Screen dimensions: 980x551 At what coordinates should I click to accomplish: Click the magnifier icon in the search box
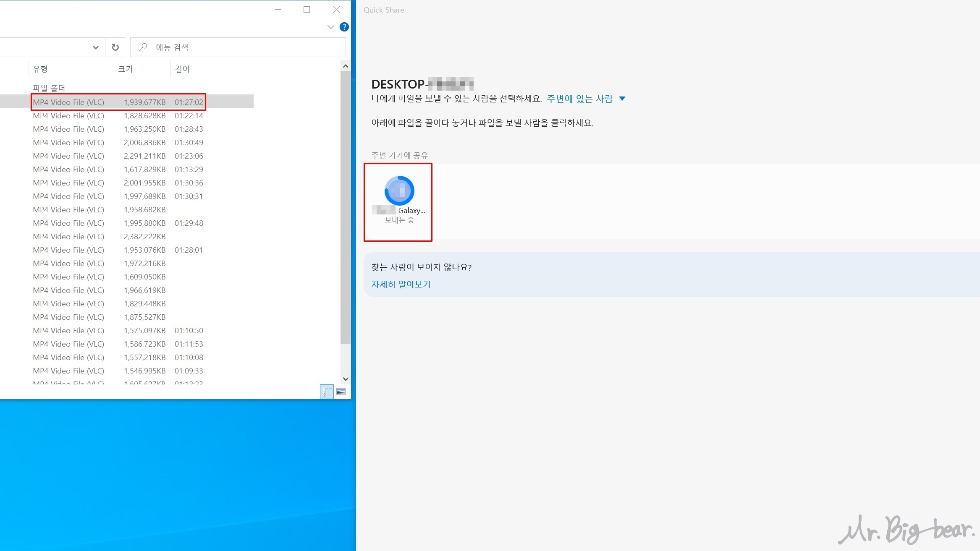pos(143,47)
